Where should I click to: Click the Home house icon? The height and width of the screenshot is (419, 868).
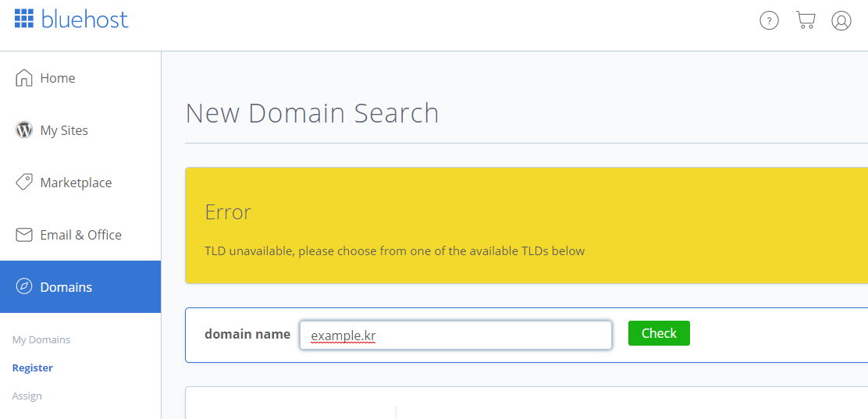pos(23,78)
